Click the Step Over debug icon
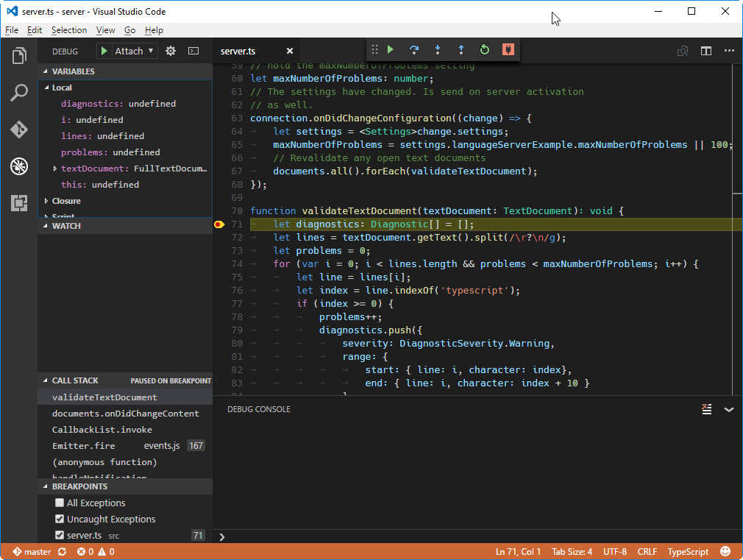This screenshot has width=743, height=560. click(x=414, y=49)
